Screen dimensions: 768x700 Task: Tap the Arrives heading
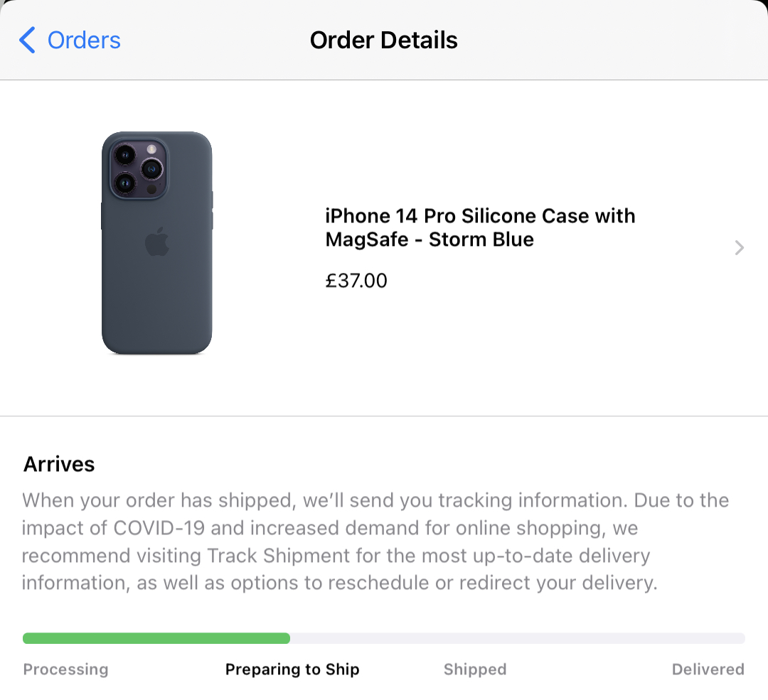(59, 464)
